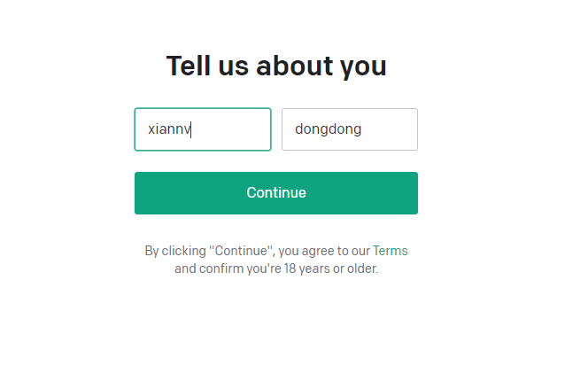
Task: Click the "and confirm you're" text line
Action: click(x=276, y=269)
